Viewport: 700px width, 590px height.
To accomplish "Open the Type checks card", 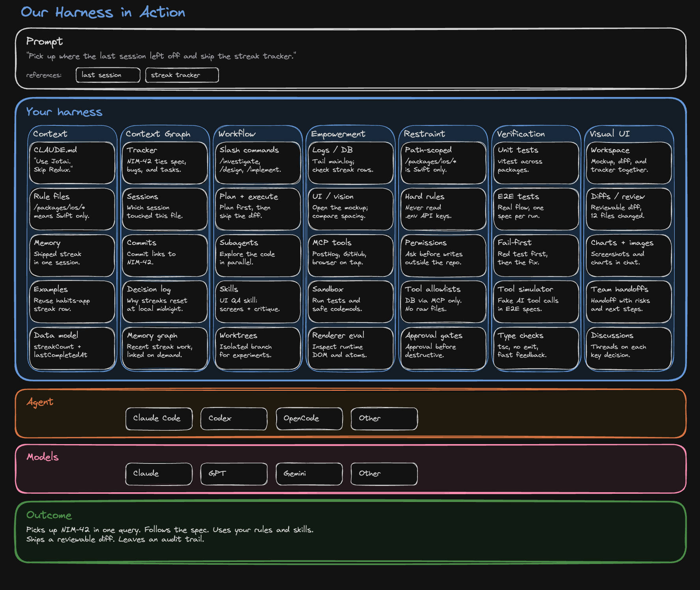I will coord(536,348).
